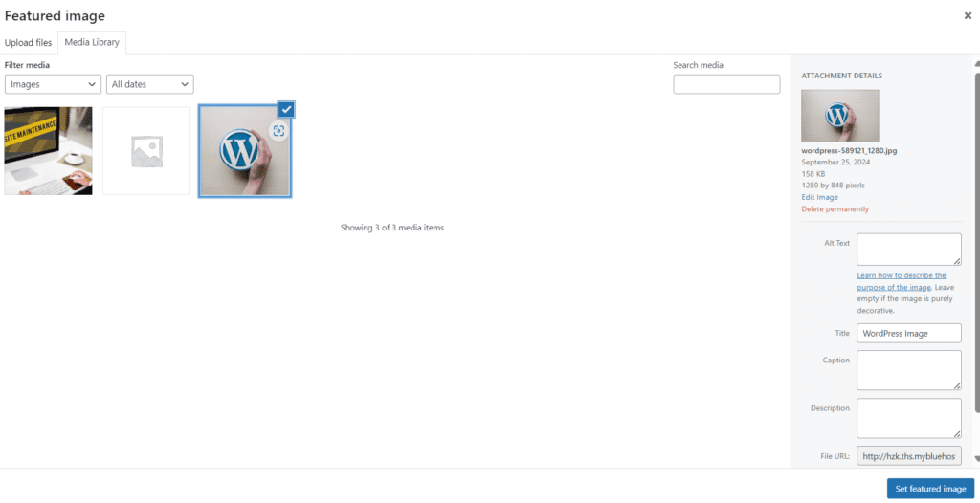
Task: Click the 158 KB file size text
Action: coord(813,174)
